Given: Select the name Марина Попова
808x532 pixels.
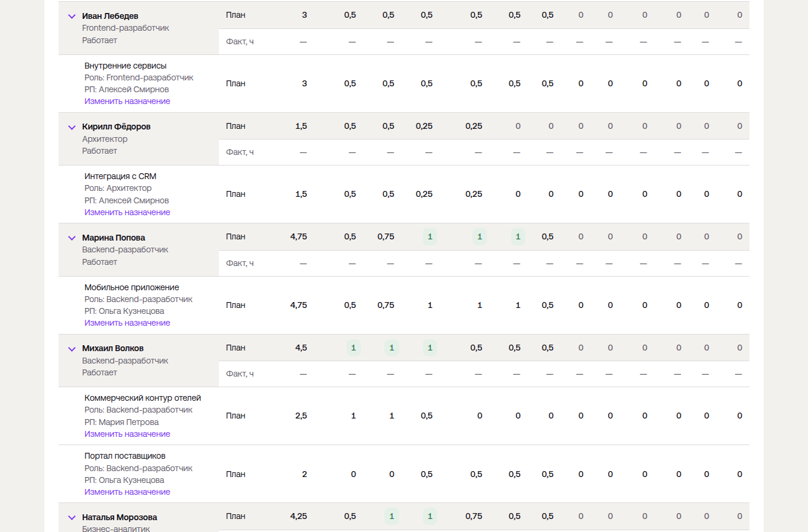Looking at the screenshot, I should click(114, 238).
